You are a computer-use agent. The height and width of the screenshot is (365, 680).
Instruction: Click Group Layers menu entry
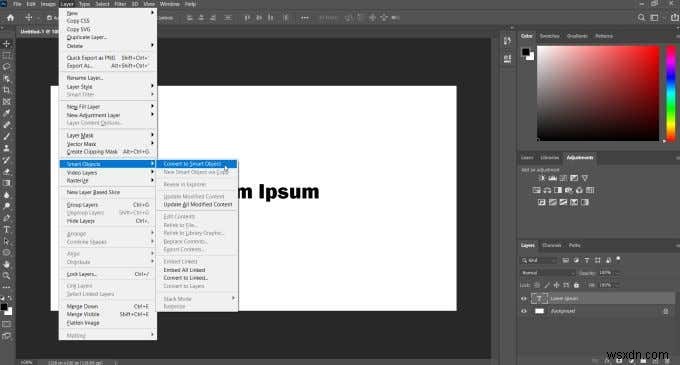point(108,205)
